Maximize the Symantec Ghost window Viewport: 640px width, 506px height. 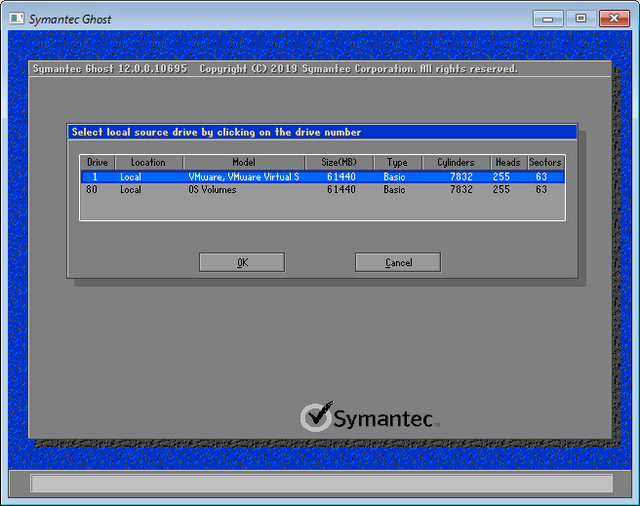coord(581,19)
